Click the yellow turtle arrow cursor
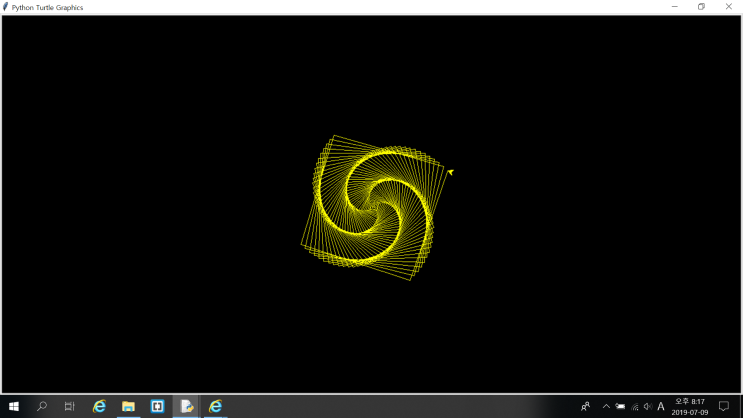Screen dimensions: 743x418 (x=450, y=172)
